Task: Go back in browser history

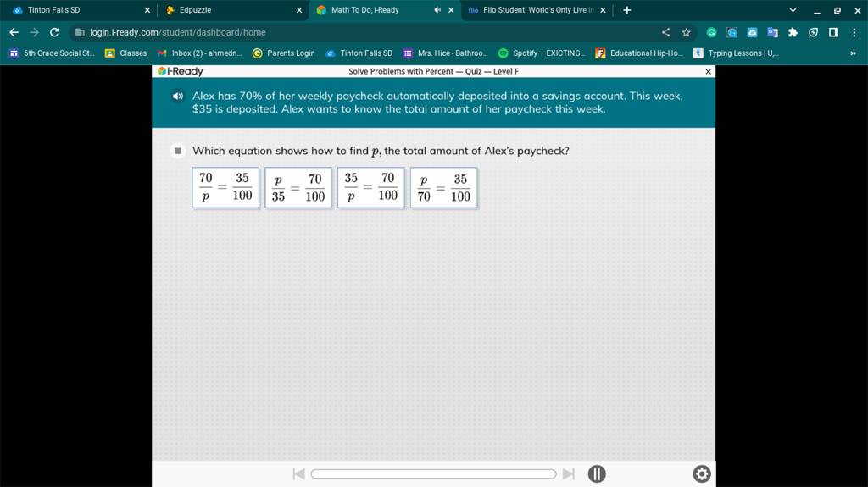Action: tap(14, 32)
